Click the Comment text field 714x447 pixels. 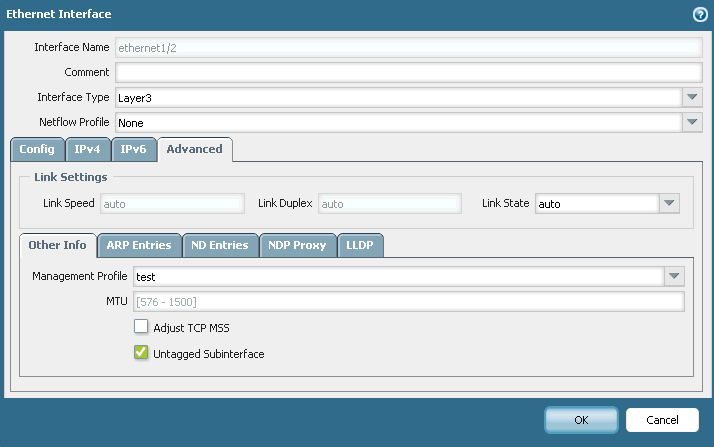408,72
